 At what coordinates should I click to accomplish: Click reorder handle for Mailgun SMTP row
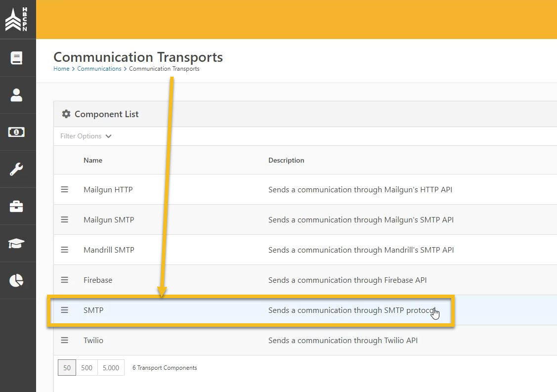coord(64,219)
